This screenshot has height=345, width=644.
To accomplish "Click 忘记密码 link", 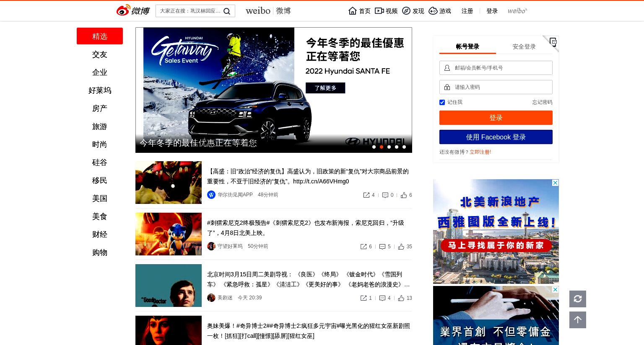I will 542,102.
